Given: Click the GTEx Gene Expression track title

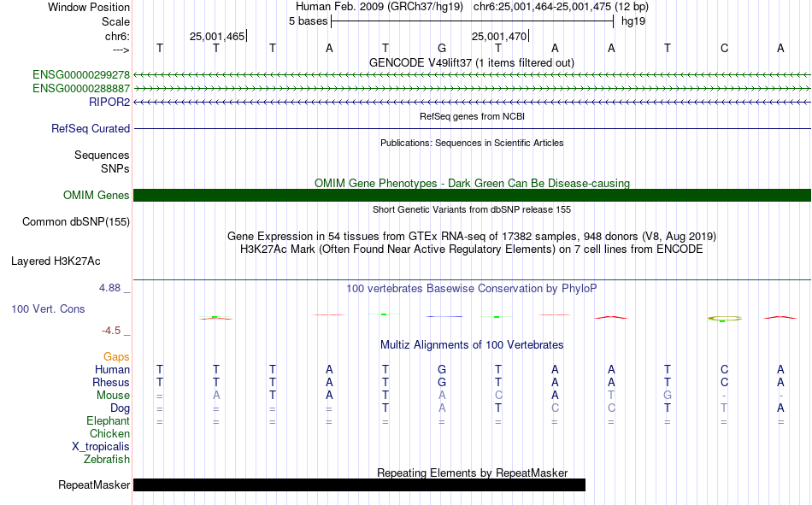Looking at the screenshot, I should click(472, 236).
